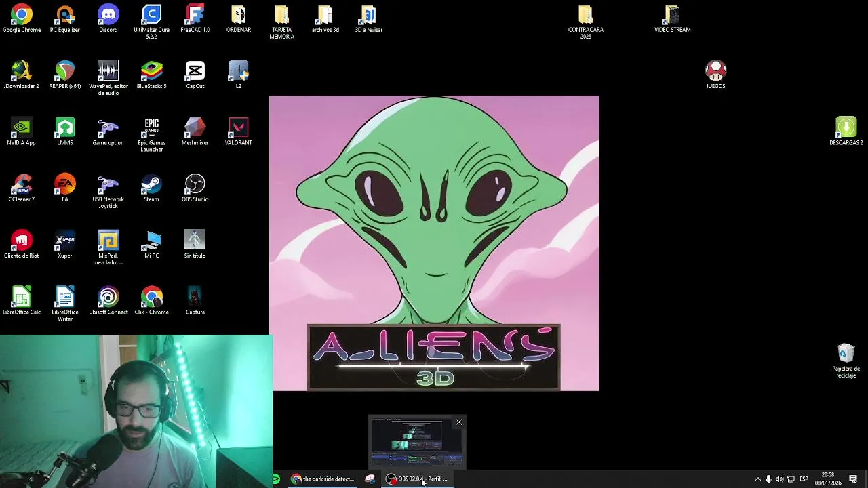
Task: Open the DESCARGAS 2 icon
Action: click(846, 131)
